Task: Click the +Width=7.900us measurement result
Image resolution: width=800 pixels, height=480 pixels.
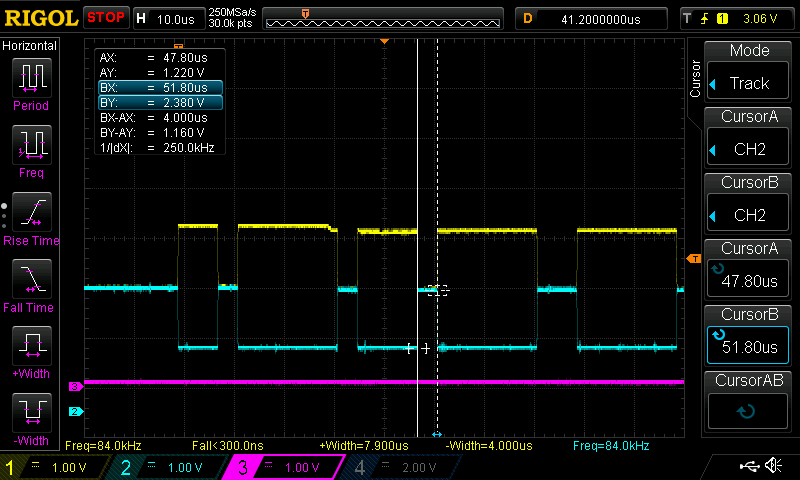Action: (x=364, y=446)
